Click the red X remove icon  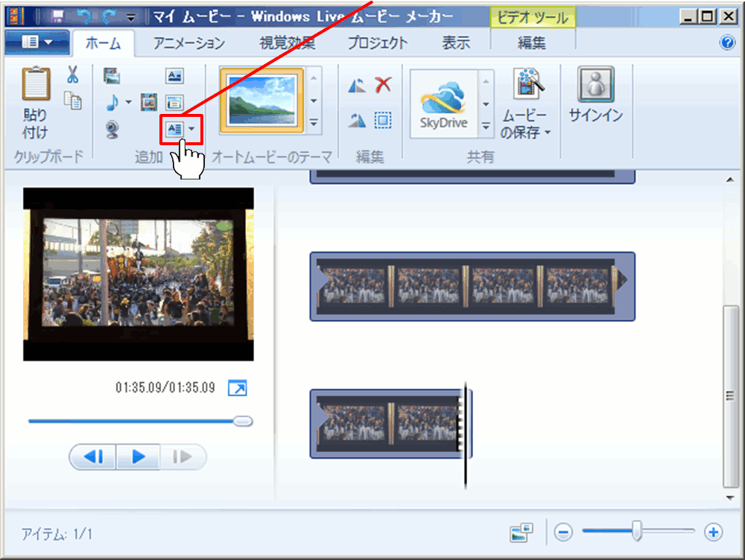coord(383,85)
